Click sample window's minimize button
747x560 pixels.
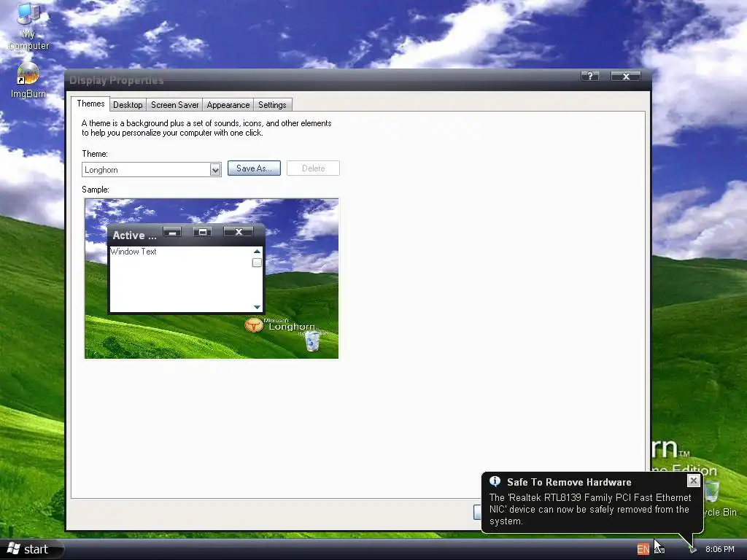tap(172, 232)
